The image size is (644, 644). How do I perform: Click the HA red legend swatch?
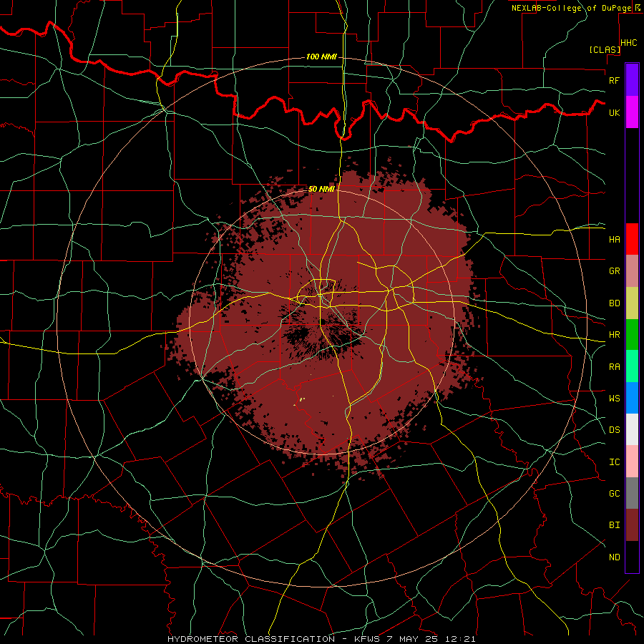632,239
